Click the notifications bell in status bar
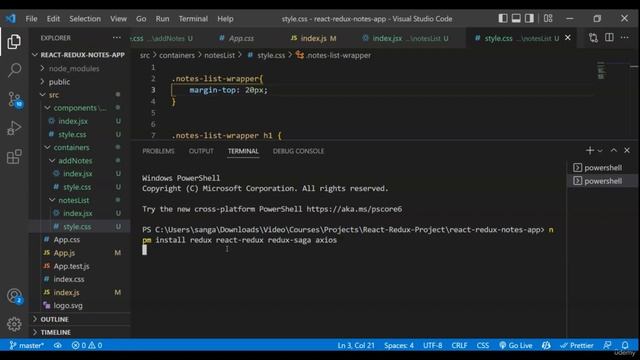Screen dimensions: 640x360 point(625,345)
